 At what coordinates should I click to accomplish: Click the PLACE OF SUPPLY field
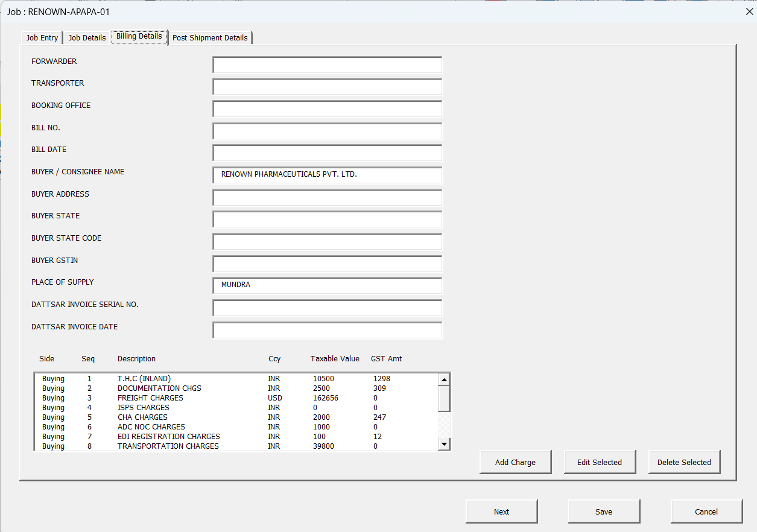click(x=328, y=286)
